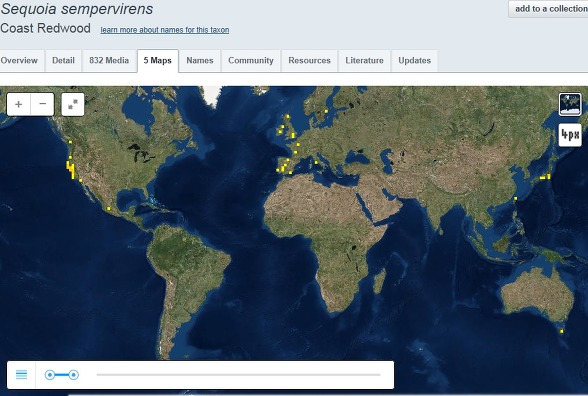
Task: Open the Literature tab
Action: click(x=364, y=61)
